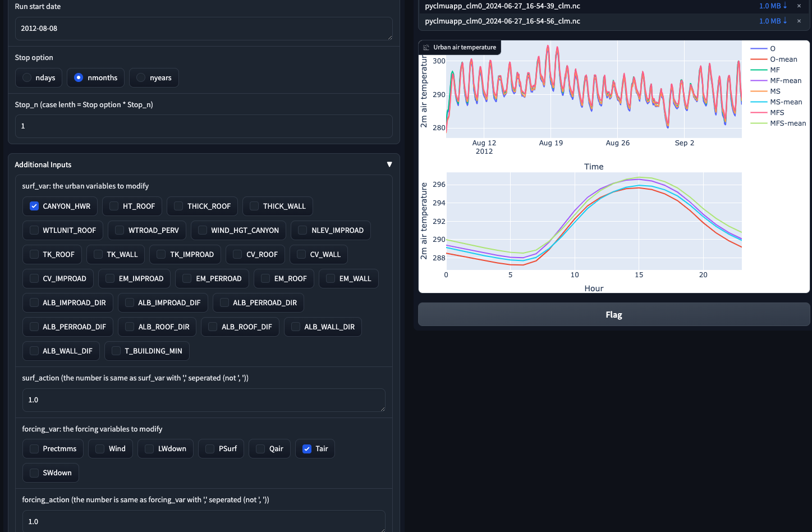This screenshot has width=812, height=532.
Task: Focus the Stop_n input field
Action: coord(204,126)
